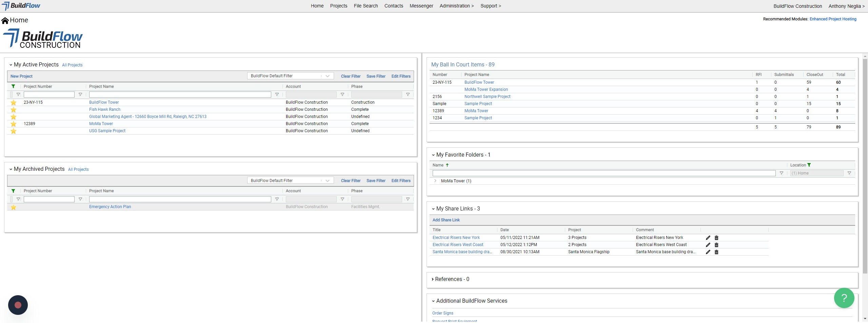Image resolution: width=868 pixels, height=323 pixels.
Task: Open File Search from the top navigation
Action: 366,6
